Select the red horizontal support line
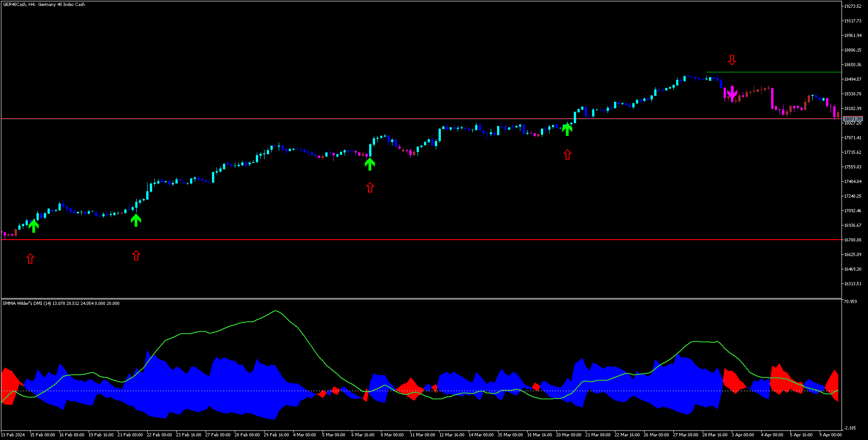 coord(411,240)
